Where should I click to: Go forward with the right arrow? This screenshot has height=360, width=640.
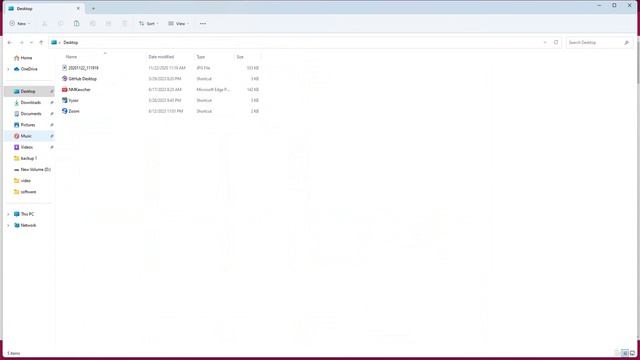[x=21, y=42]
